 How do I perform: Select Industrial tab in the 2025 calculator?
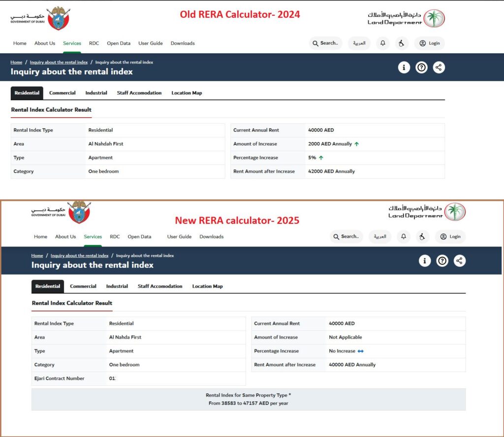[x=117, y=286]
